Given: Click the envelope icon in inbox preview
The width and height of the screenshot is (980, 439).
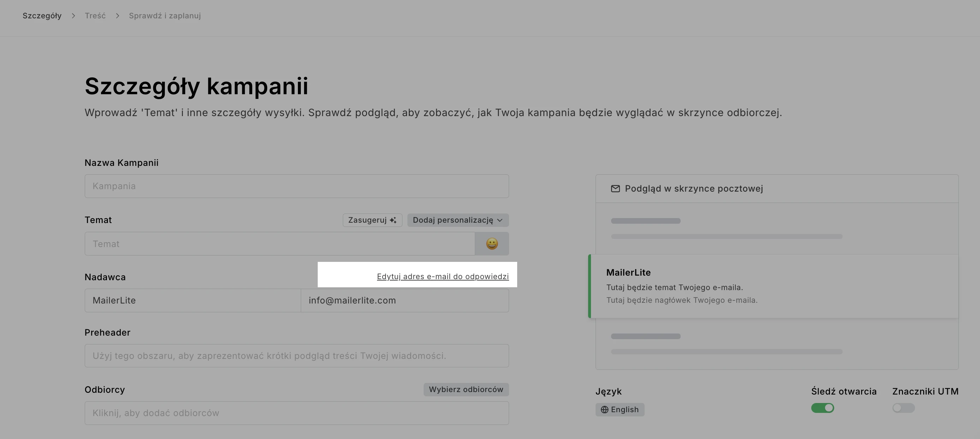Looking at the screenshot, I should coord(615,189).
